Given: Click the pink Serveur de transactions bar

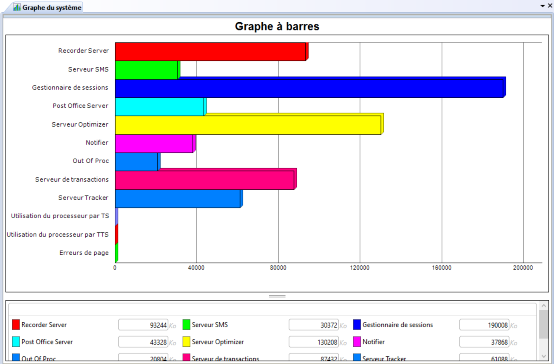Looking at the screenshot, I should [206, 179].
